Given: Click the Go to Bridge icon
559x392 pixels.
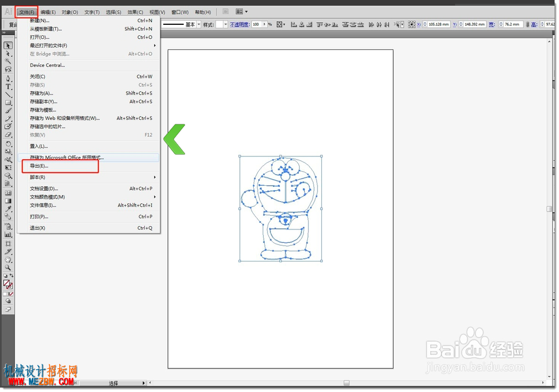Looking at the screenshot, I should [226, 12].
